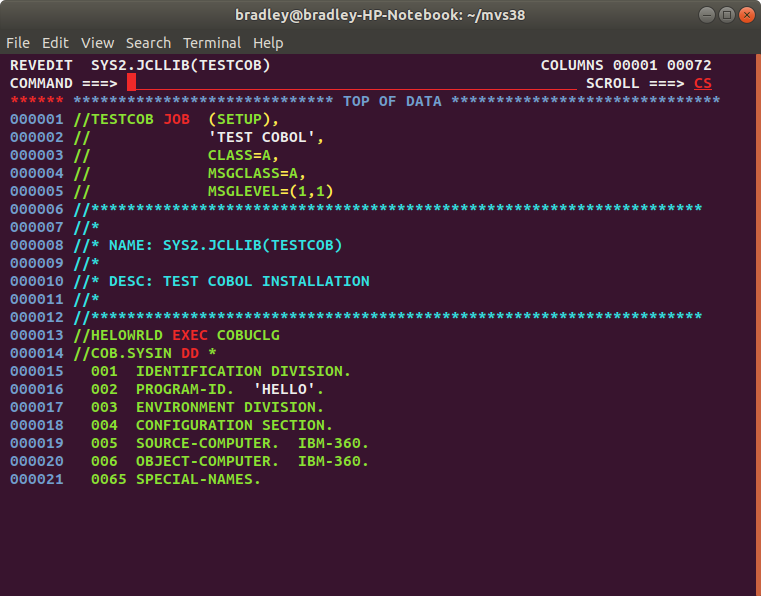Click ENVIRONMENT DIVISION. line text
The width and height of the screenshot is (761, 596).
tap(230, 407)
